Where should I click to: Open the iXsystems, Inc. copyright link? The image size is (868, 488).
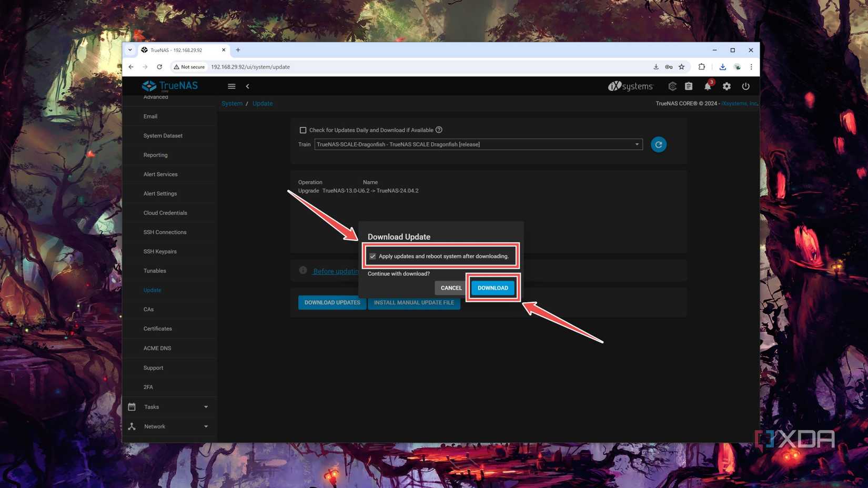pos(739,104)
